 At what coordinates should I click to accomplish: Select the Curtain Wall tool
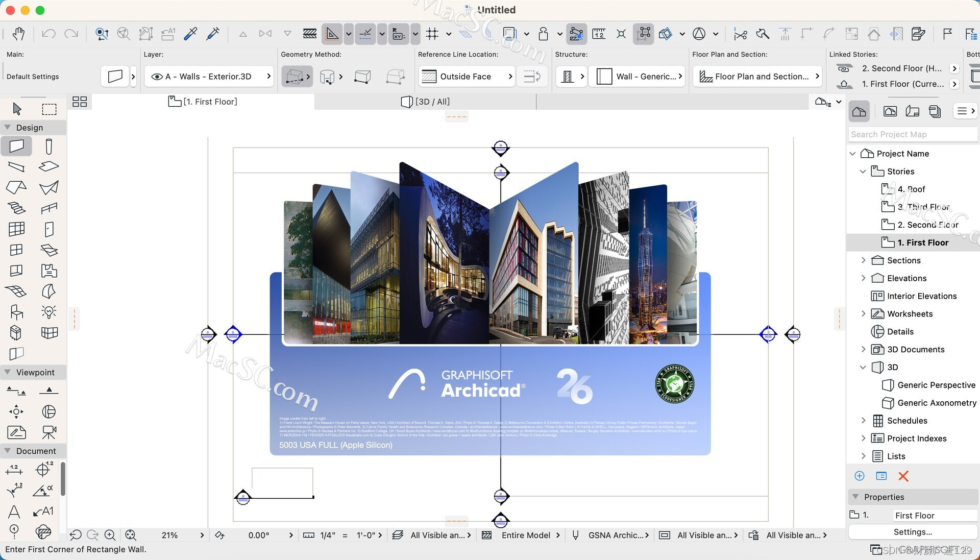coord(16,229)
